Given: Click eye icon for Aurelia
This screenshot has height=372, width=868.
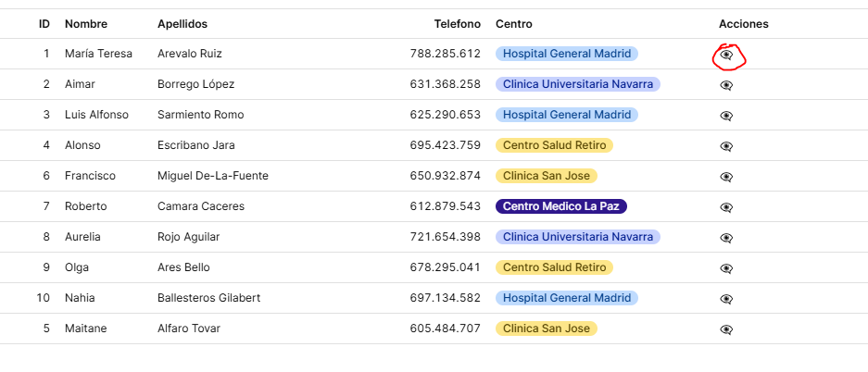Looking at the screenshot, I should click(x=727, y=238).
